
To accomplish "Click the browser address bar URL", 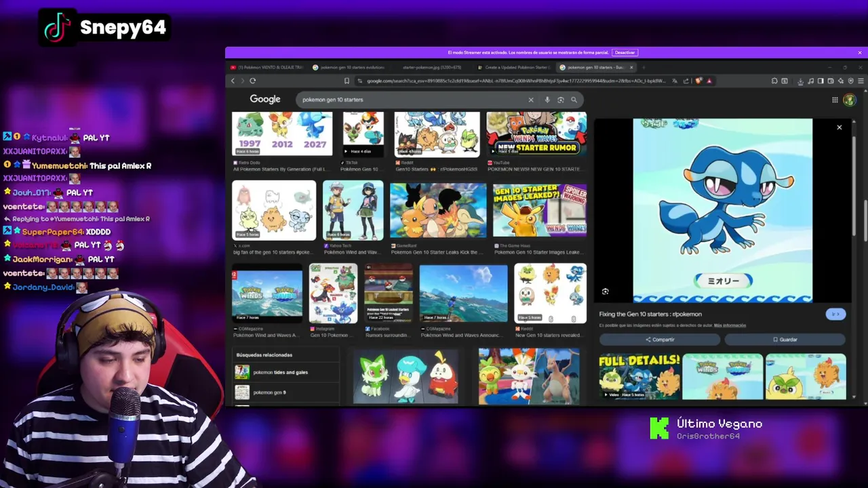I will click(x=515, y=81).
